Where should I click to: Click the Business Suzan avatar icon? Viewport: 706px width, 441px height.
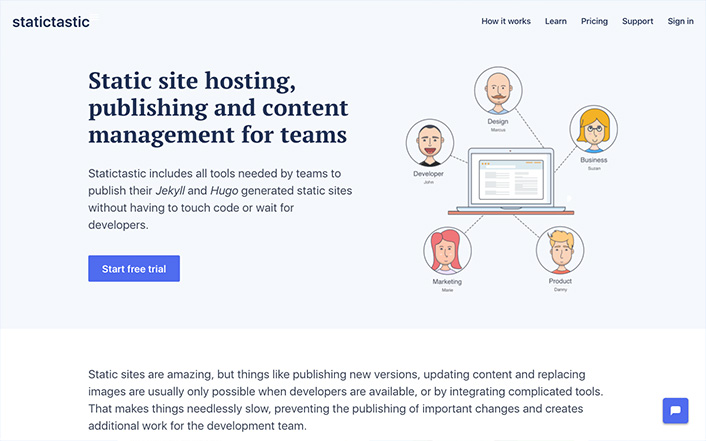(593, 130)
